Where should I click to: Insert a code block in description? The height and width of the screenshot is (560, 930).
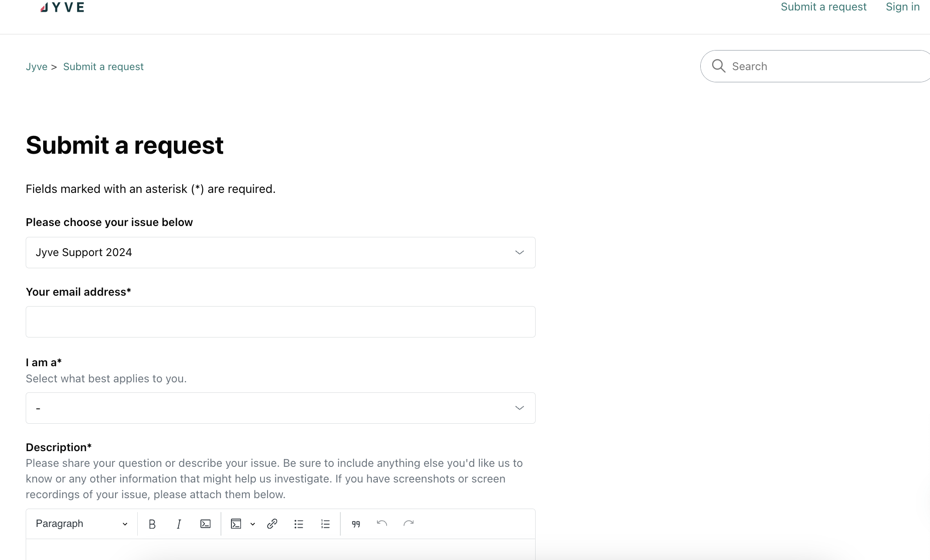pos(236,524)
